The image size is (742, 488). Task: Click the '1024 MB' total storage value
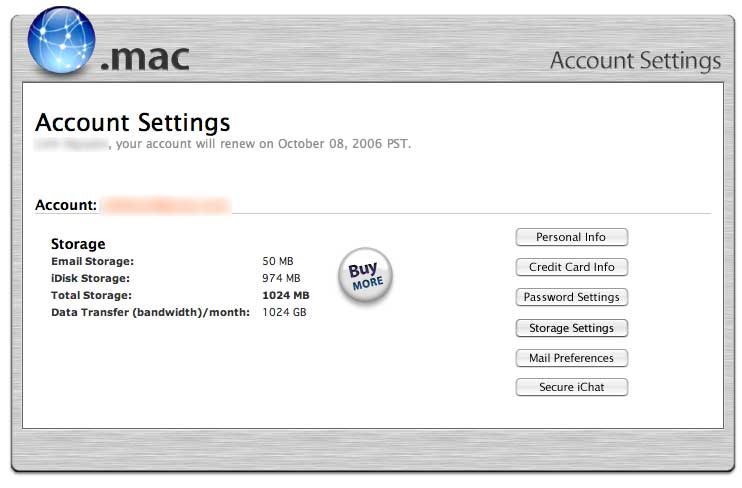point(286,295)
